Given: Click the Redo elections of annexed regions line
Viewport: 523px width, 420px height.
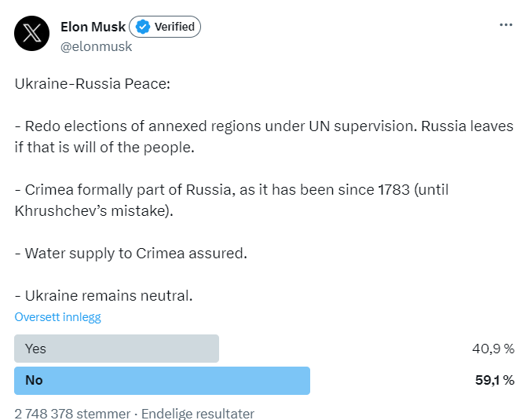Looking at the screenshot, I should pyautogui.click(x=264, y=126).
